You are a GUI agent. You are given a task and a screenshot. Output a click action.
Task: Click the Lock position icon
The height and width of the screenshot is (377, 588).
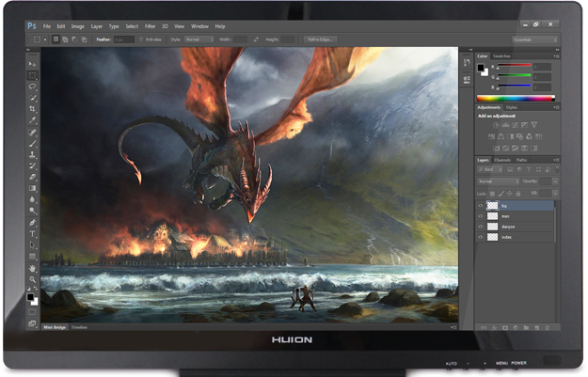[x=509, y=194]
